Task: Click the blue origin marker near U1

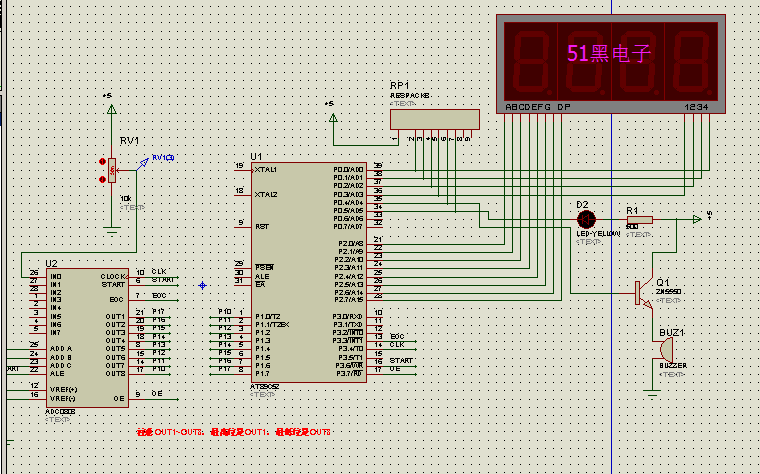Action: (x=203, y=285)
